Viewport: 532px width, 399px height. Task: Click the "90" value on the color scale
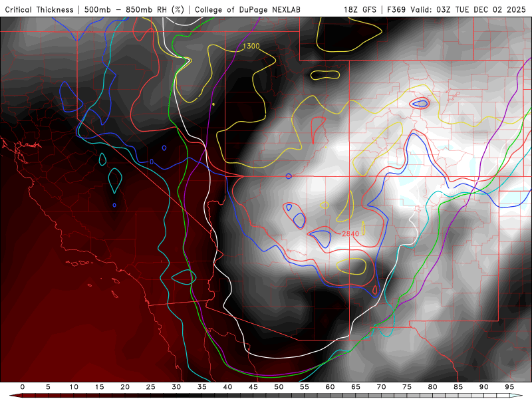coord(483,387)
